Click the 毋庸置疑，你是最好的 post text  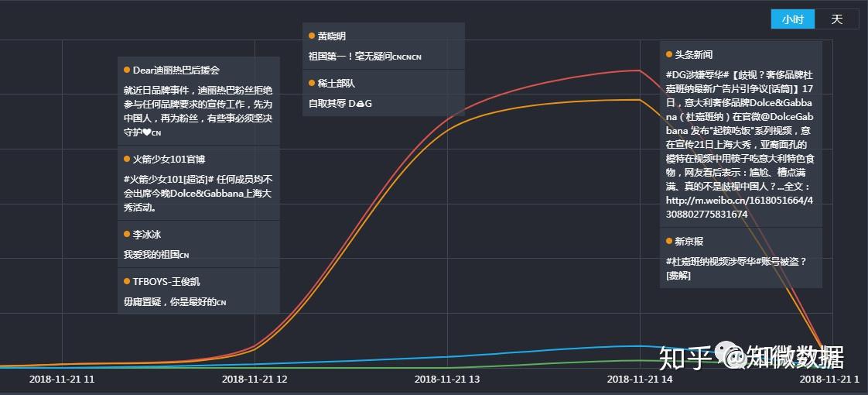pyautogui.click(x=175, y=303)
